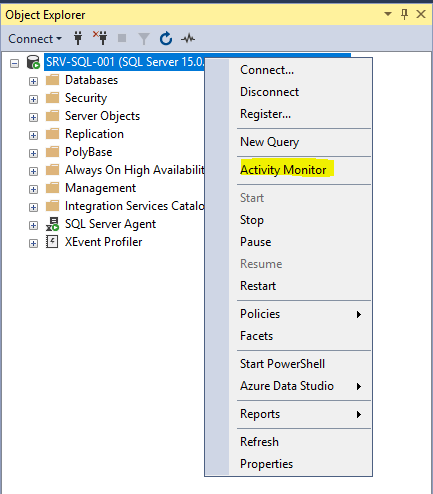This screenshot has width=433, height=494.
Task: Select Activity Monitor in context menu
Action: [x=283, y=170]
